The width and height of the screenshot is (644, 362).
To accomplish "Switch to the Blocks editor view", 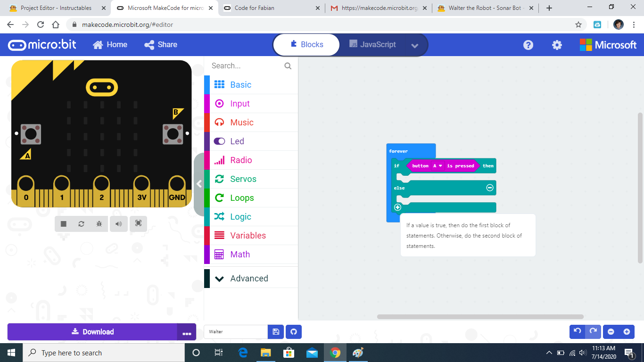I will pos(306,45).
